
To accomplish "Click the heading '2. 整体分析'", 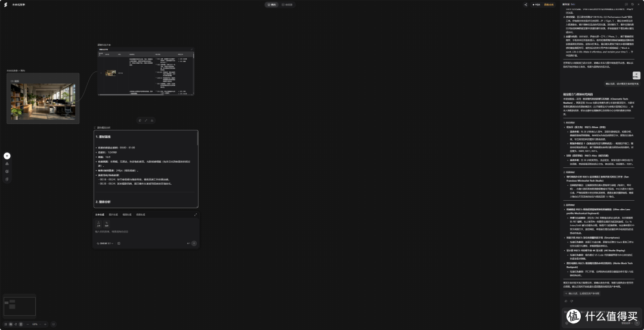I will tap(103, 202).
